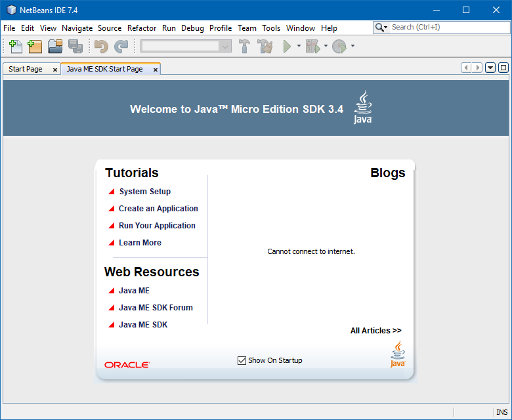Screen dimensions: 512x420
Task: Open the Help menu
Action: click(x=329, y=28)
